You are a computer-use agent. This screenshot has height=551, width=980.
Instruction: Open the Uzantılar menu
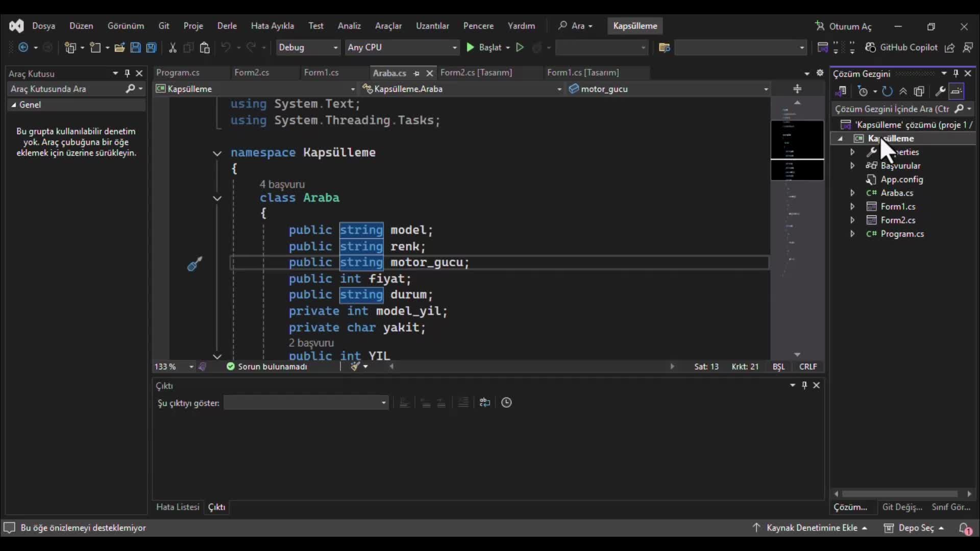tap(432, 26)
